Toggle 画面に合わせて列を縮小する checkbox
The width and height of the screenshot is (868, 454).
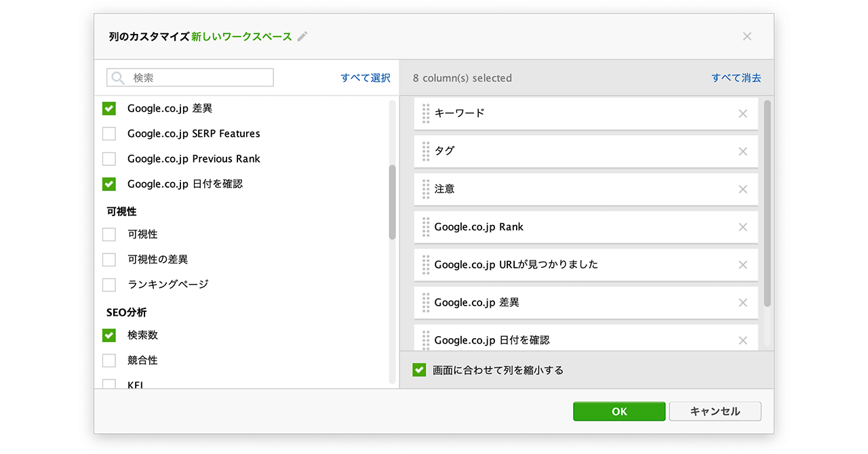pos(419,370)
